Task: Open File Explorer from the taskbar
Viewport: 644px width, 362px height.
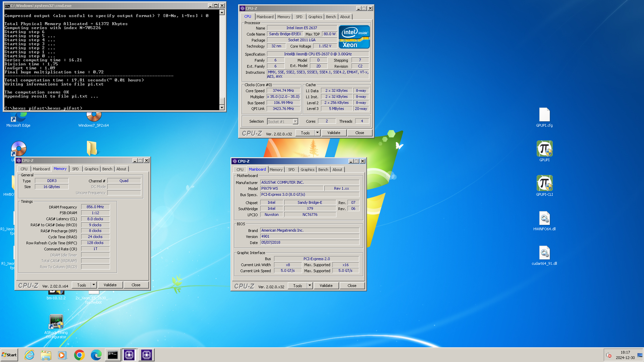Action: 46,355
